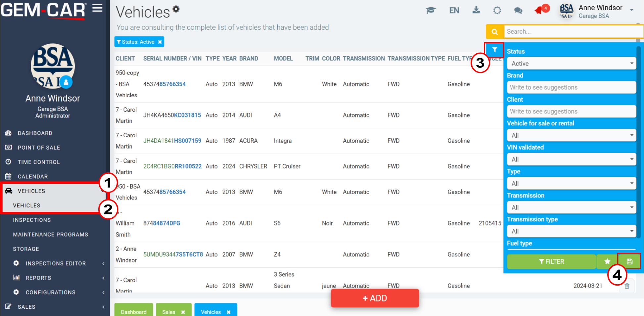Click the funnel filter toggle icon
The width and height of the screenshot is (644, 316).
494,50
